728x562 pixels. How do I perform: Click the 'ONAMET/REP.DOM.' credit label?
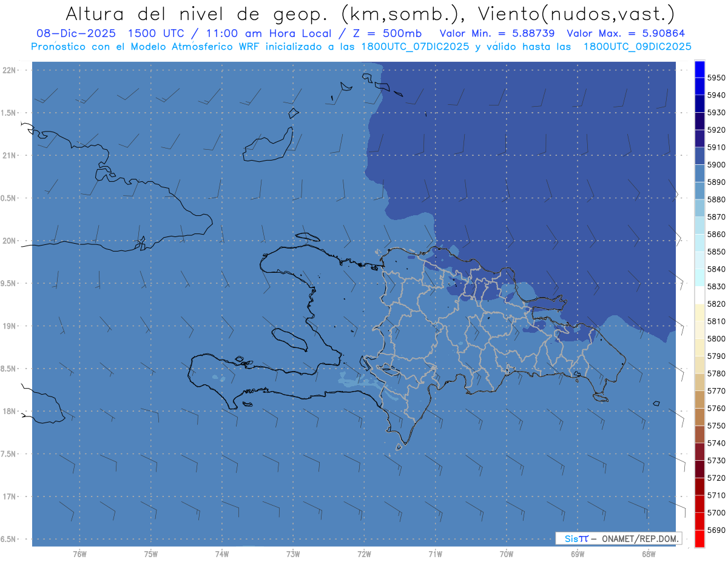(641, 538)
